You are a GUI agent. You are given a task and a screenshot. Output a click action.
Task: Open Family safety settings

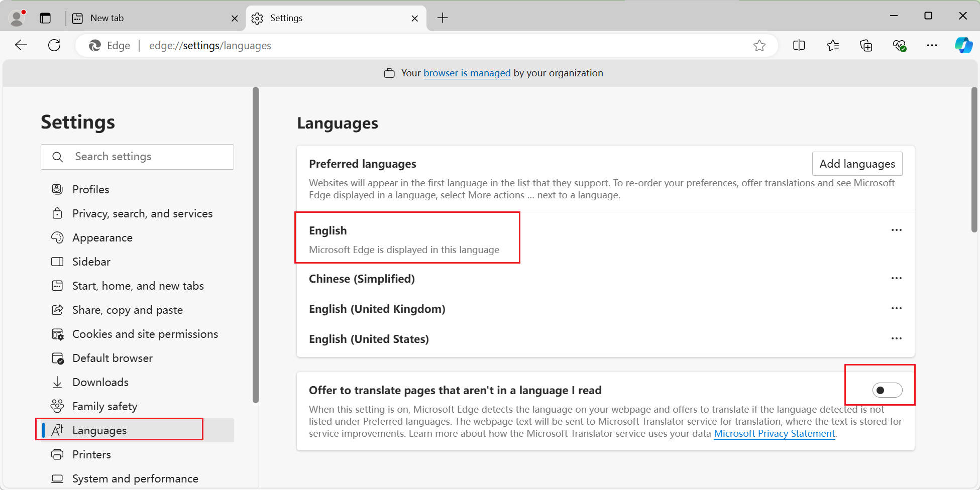137,406
